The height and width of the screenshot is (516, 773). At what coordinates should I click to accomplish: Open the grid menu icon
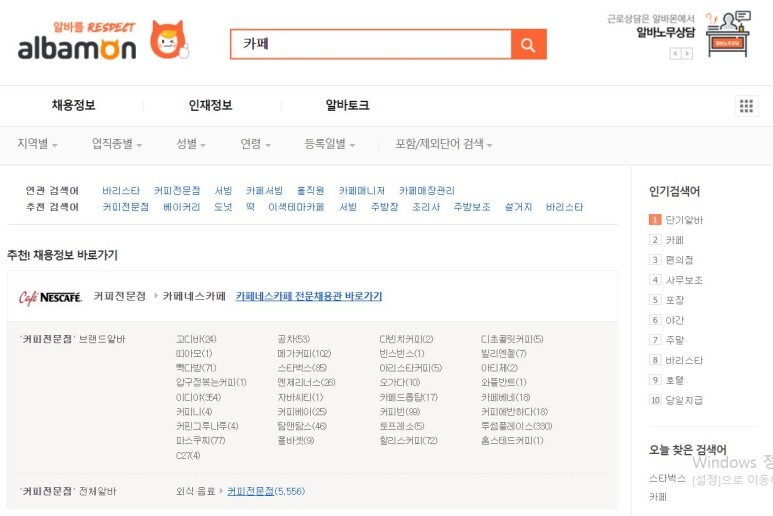click(x=746, y=106)
